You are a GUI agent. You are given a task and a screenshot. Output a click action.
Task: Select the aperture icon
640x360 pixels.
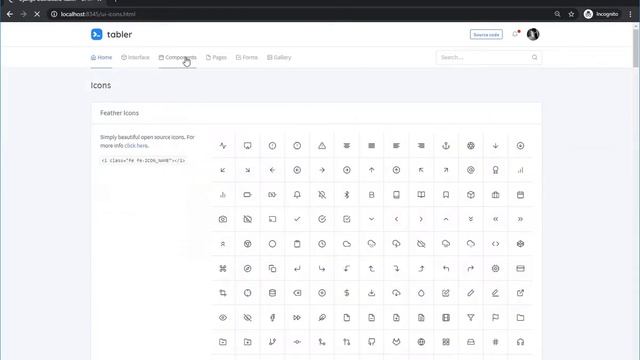tap(471, 146)
